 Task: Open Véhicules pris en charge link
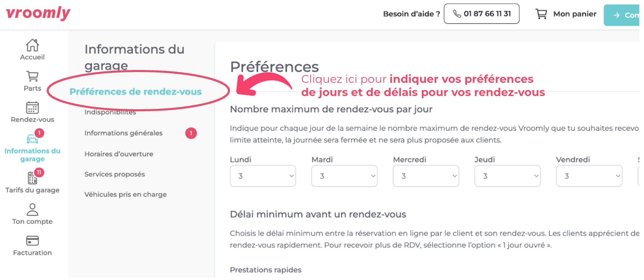click(x=126, y=194)
